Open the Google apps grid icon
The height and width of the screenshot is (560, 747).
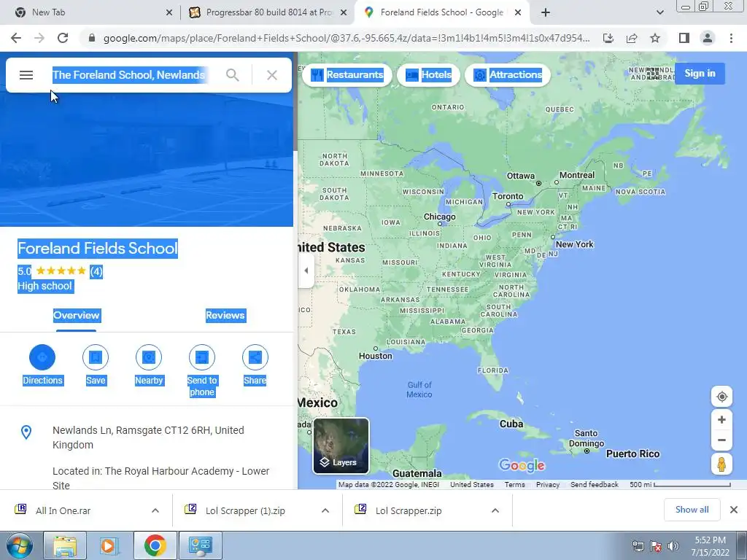pos(653,74)
